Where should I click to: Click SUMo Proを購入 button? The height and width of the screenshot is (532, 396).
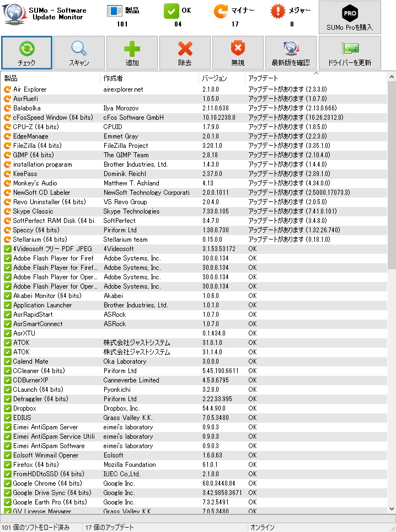[350, 17]
